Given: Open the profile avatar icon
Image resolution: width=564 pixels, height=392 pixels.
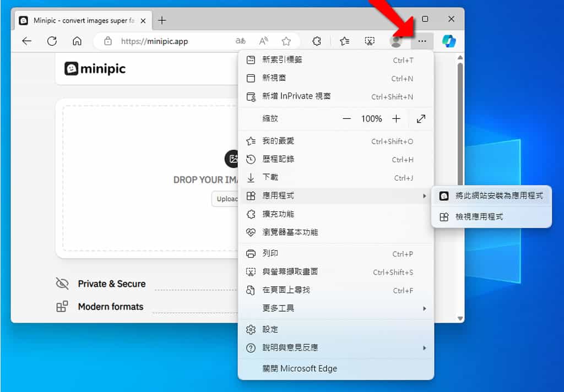Looking at the screenshot, I should click(396, 41).
